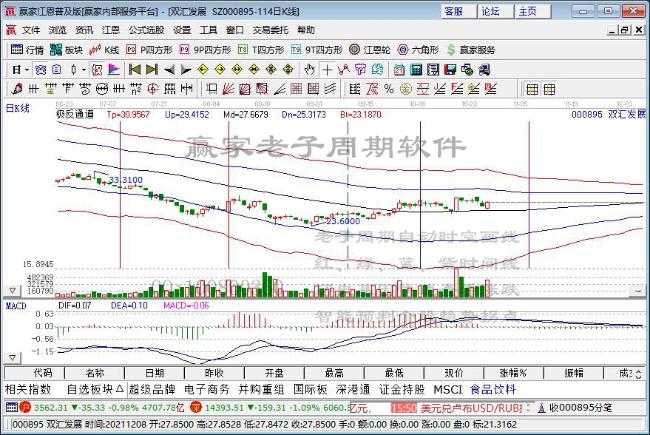Open the 行情 quotes view

point(27,50)
